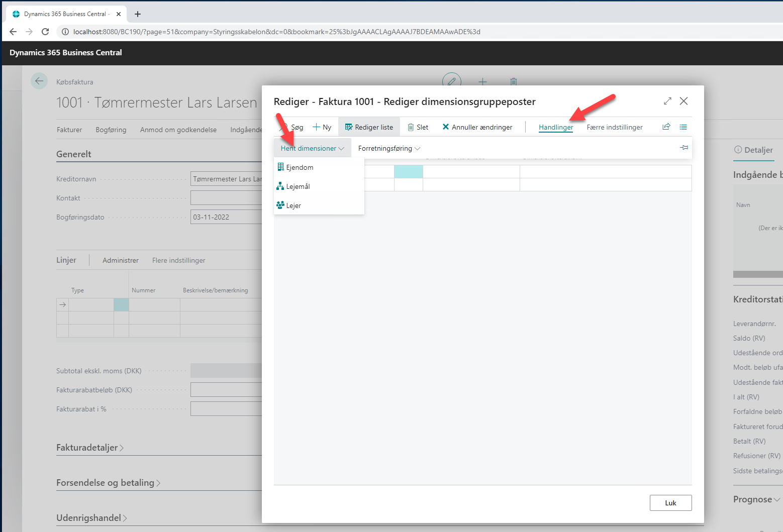Click the Linjer section heading
The image size is (783, 532).
(x=66, y=260)
